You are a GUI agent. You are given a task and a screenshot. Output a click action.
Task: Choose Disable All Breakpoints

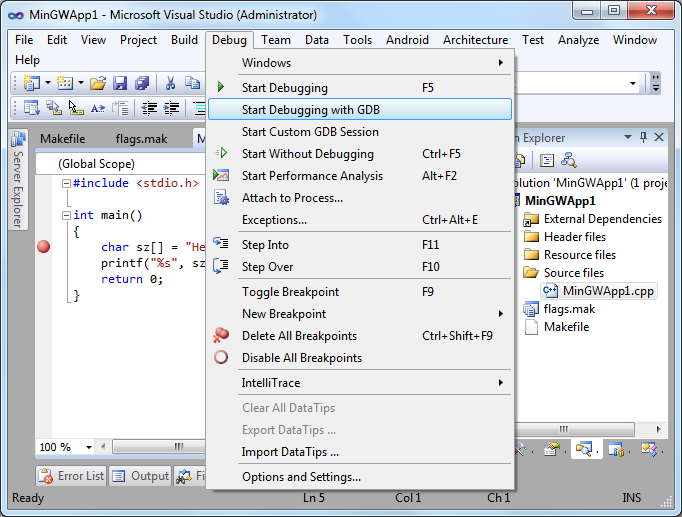tap(360, 358)
